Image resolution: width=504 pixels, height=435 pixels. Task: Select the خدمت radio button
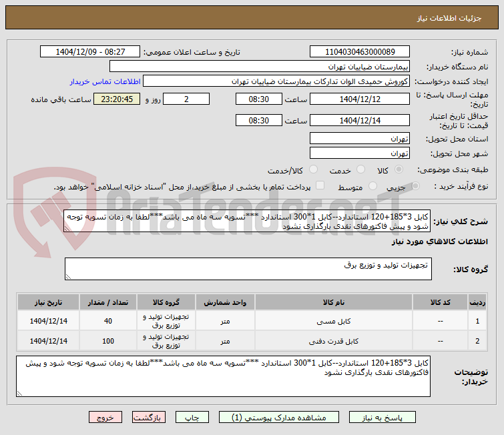(361, 169)
